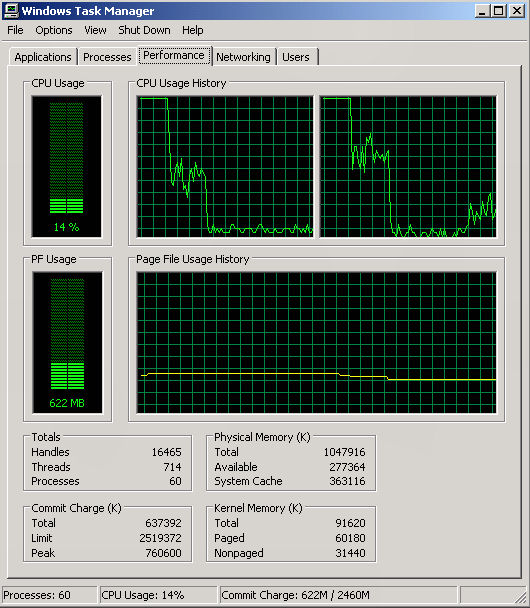Open the Options menu
Image resolution: width=530 pixels, height=608 pixels.
click(54, 30)
